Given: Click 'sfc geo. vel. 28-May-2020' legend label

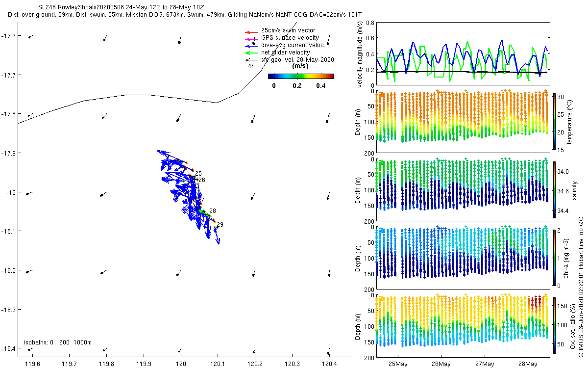Looking at the screenshot, I should click(x=297, y=60).
